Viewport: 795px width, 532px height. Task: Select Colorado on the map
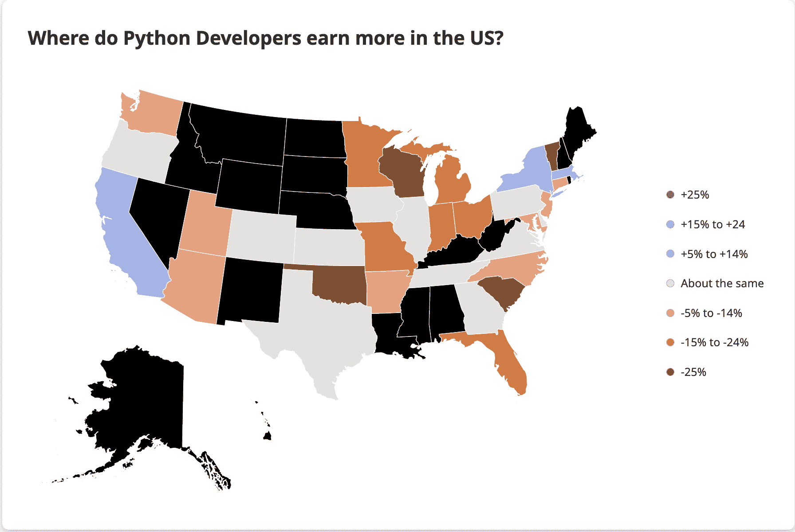coord(262,236)
